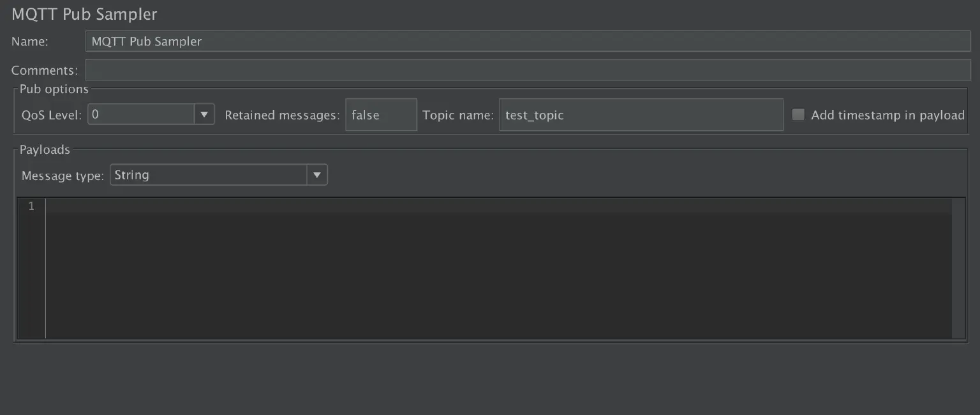Click the Message type box showing String
This screenshot has height=415, width=980.
pyautogui.click(x=208, y=175)
